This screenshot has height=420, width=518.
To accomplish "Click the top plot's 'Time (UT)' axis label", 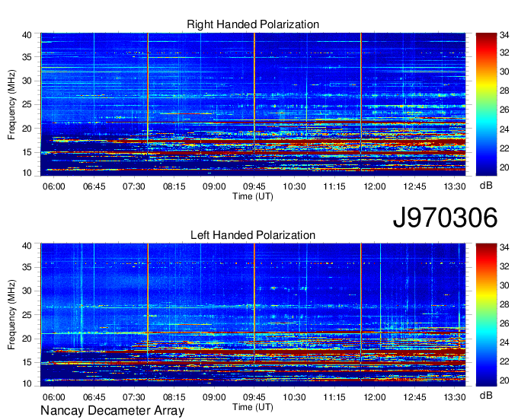I will click(253, 196).
